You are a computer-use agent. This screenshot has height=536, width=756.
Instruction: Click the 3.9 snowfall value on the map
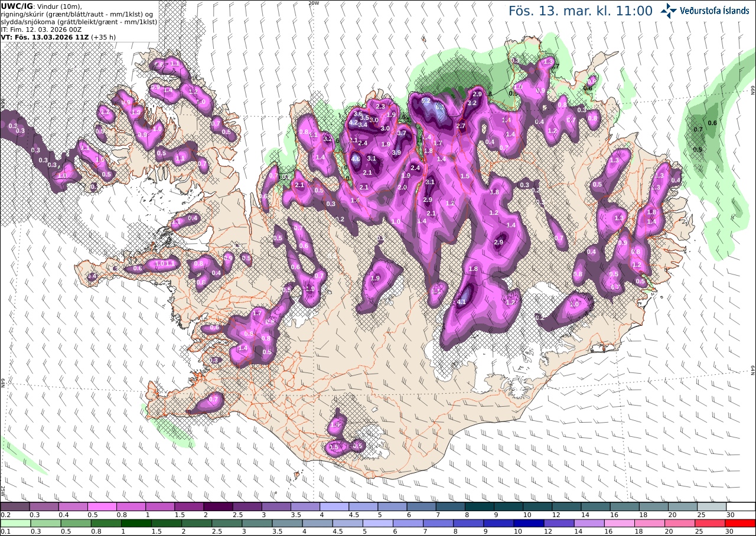(396, 152)
